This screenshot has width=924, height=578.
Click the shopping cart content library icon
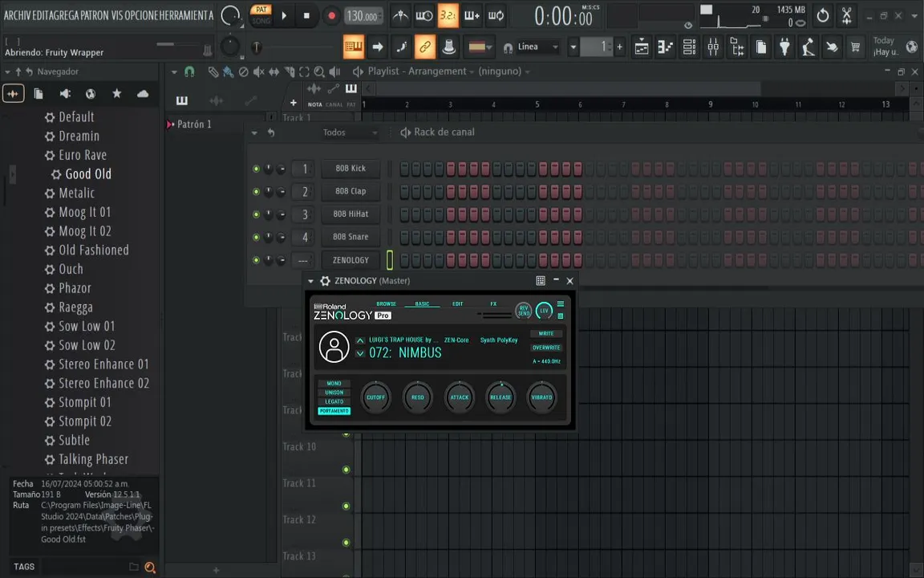tap(855, 47)
